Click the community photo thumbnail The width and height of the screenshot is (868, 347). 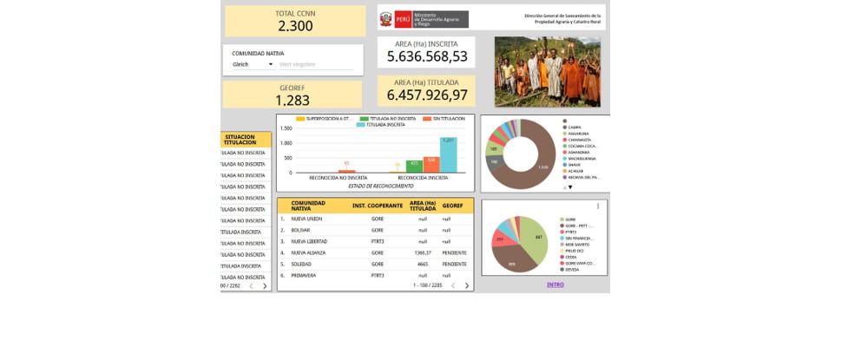coord(548,72)
